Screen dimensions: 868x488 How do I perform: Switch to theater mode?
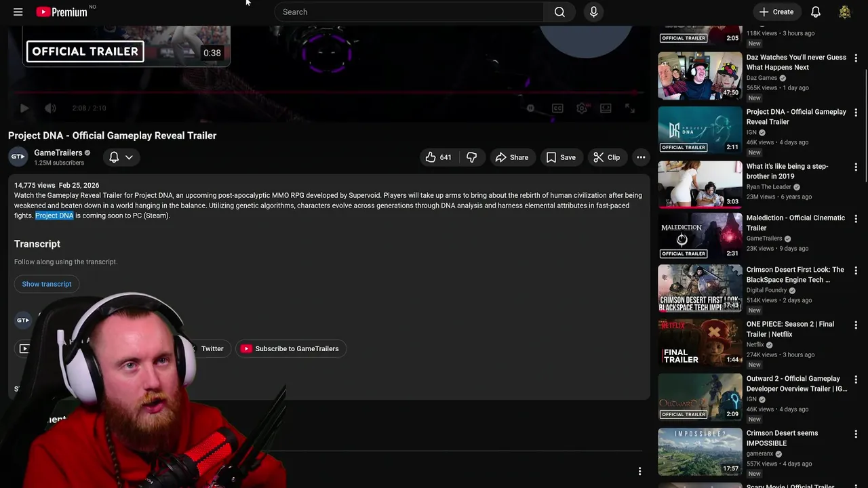point(606,108)
